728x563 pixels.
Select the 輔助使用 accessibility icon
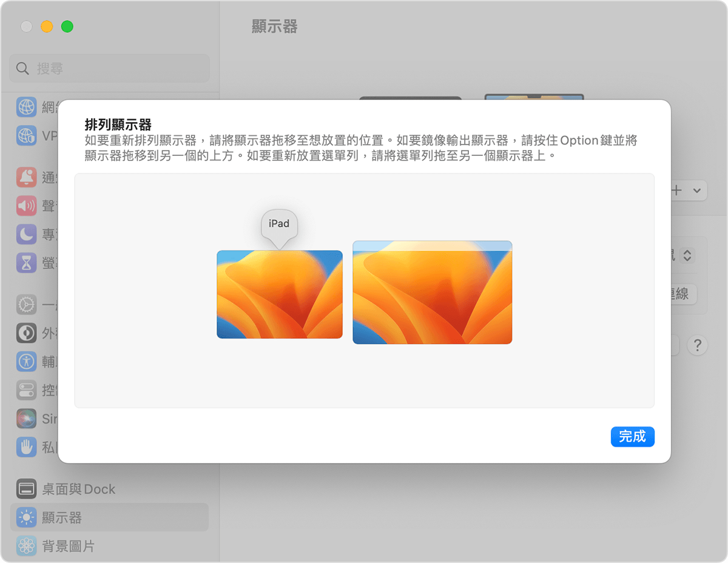pos(26,362)
